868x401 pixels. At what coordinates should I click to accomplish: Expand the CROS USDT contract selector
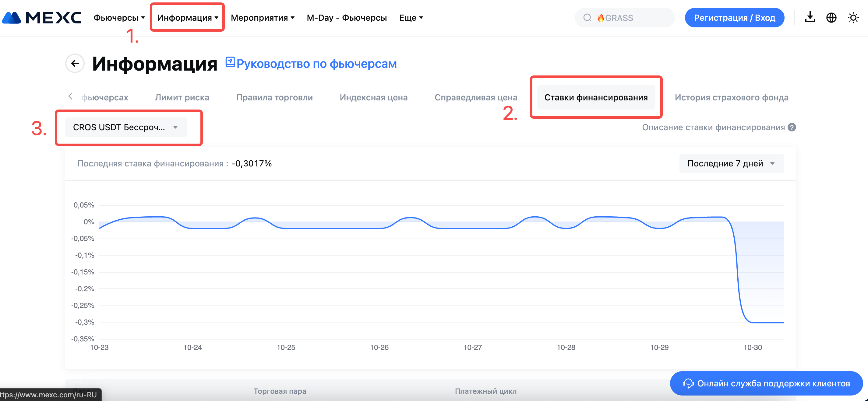pyautogui.click(x=126, y=127)
